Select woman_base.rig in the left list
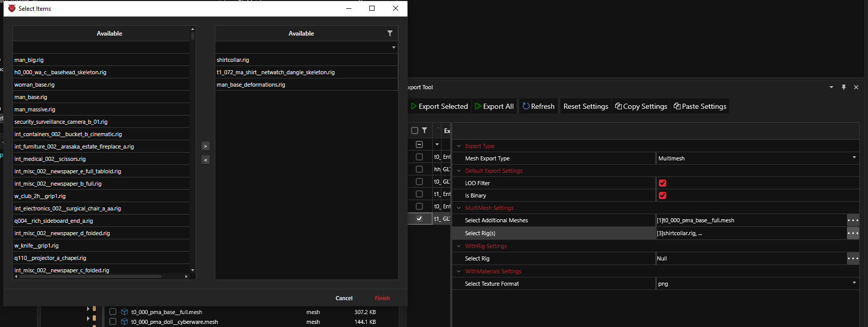This screenshot has height=327, width=868. point(35,85)
